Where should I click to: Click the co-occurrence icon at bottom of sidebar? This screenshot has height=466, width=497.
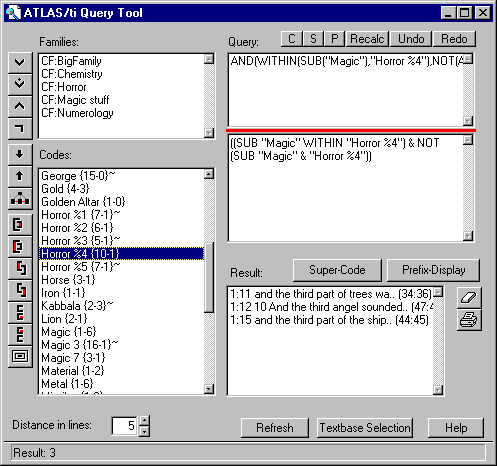point(20,356)
